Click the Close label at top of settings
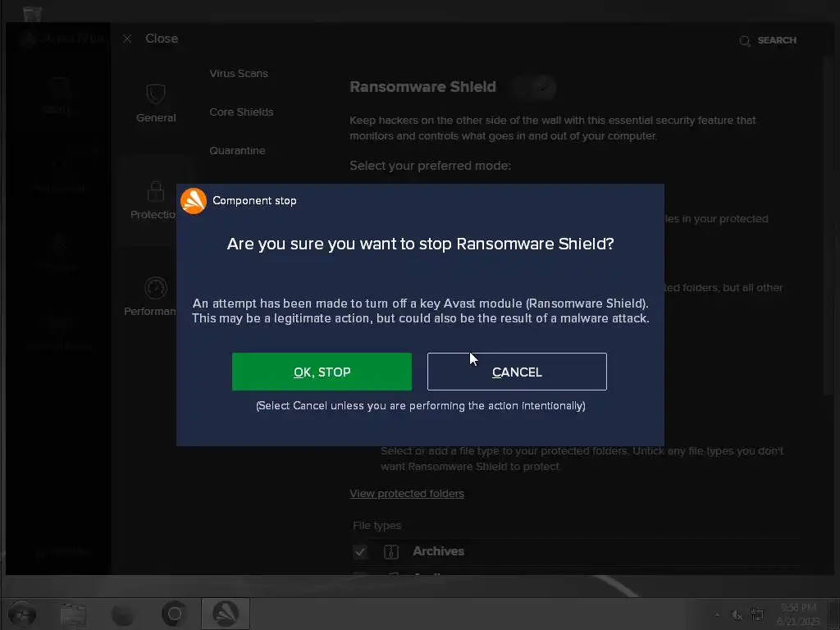Image resolution: width=840 pixels, height=630 pixels. point(162,39)
